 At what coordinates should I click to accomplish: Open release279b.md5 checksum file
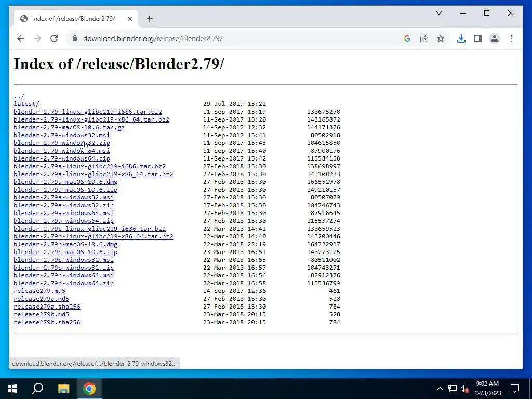click(x=42, y=314)
